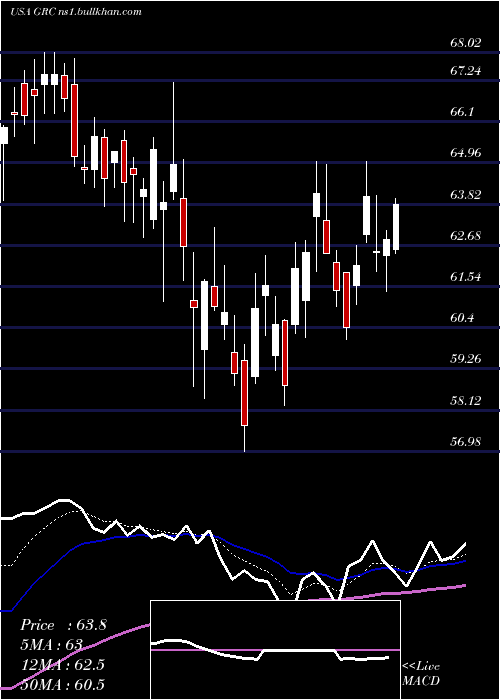This screenshot has height=700, width=500.
Task: Click the 61.54 price level label
Action: coord(466,276)
